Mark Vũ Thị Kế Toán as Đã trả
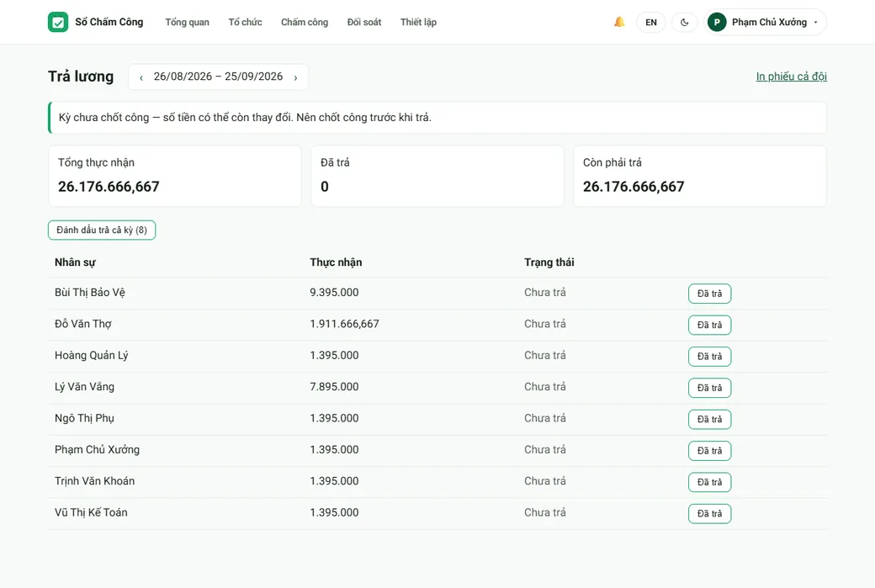875x588 pixels. pyautogui.click(x=709, y=513)
